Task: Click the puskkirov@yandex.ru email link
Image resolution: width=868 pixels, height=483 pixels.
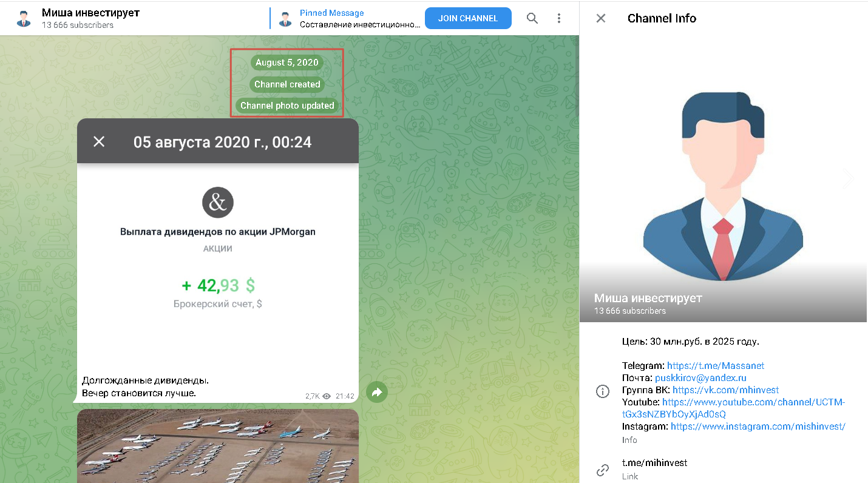Action: [x=700, y=378]
